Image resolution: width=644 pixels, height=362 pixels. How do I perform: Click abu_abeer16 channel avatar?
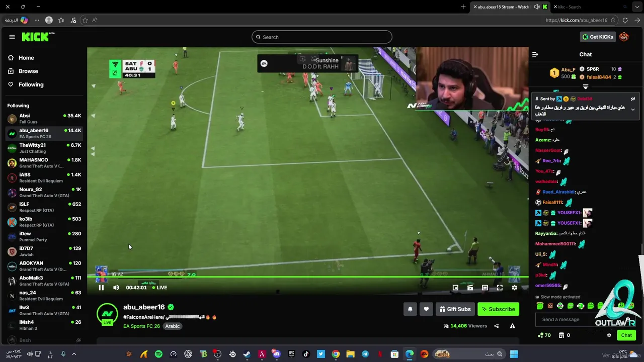pyautogui.click(x=107, y=315)
